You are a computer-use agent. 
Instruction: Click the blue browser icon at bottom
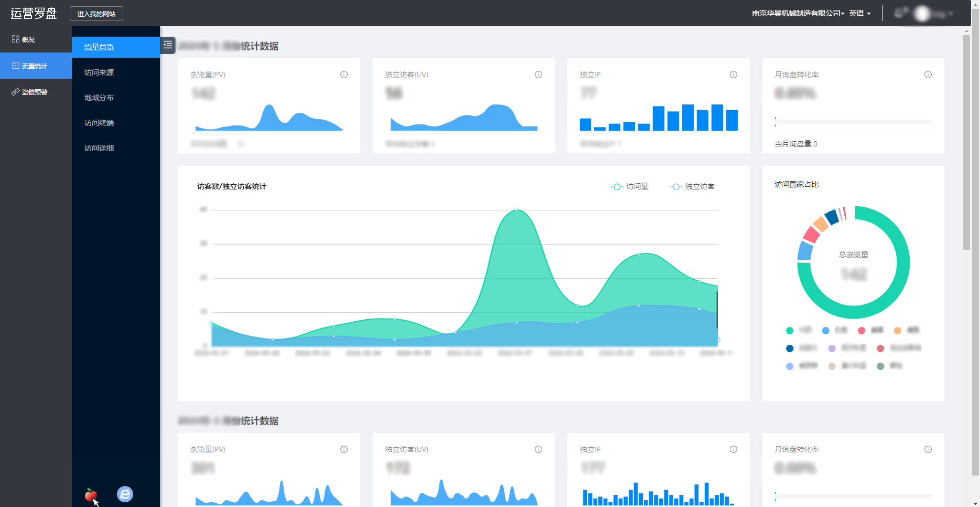click(x=125, y=494)
